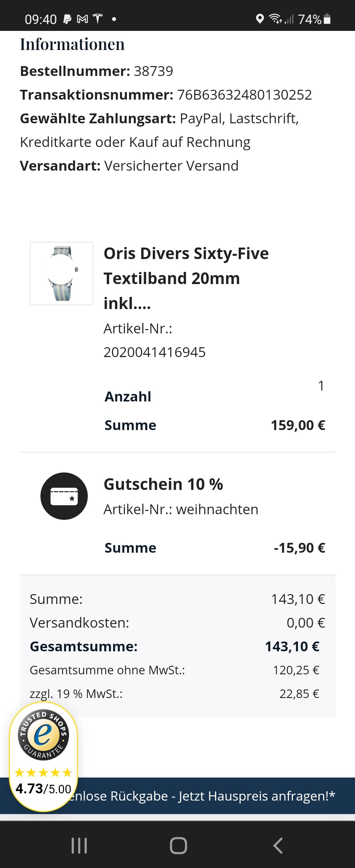Tap the Wi-Fi signal status icon
The width and height of the screenshot is (355, 868).
(275, 19)
